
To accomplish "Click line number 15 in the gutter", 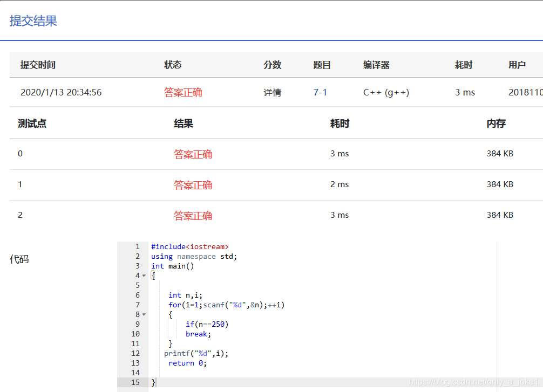I will tap(135, 382).
